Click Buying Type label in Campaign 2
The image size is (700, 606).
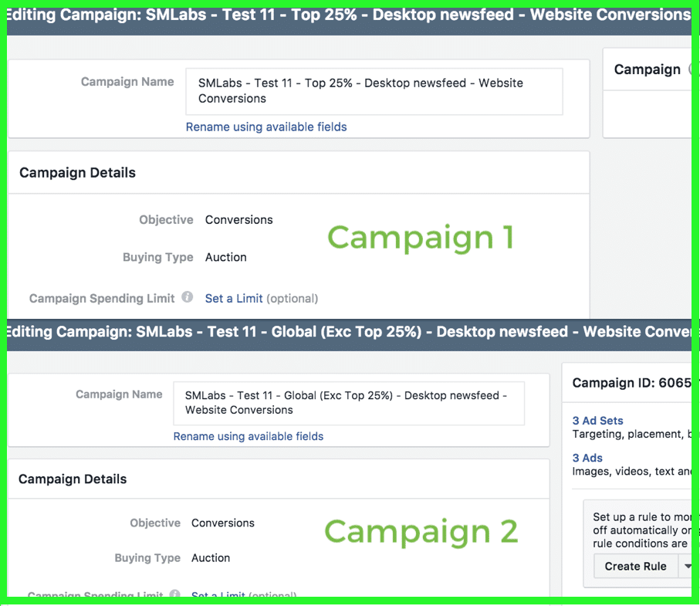coord(147,558)
